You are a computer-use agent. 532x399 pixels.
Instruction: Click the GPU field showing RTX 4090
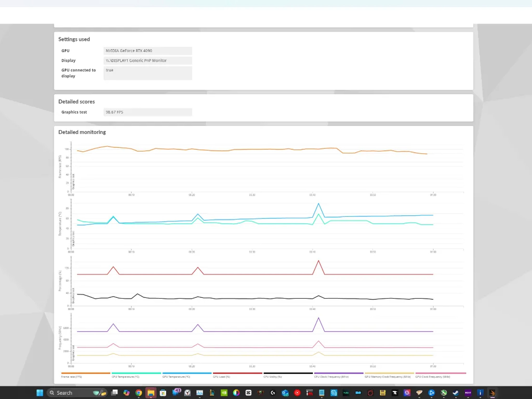tap(148, 51)
